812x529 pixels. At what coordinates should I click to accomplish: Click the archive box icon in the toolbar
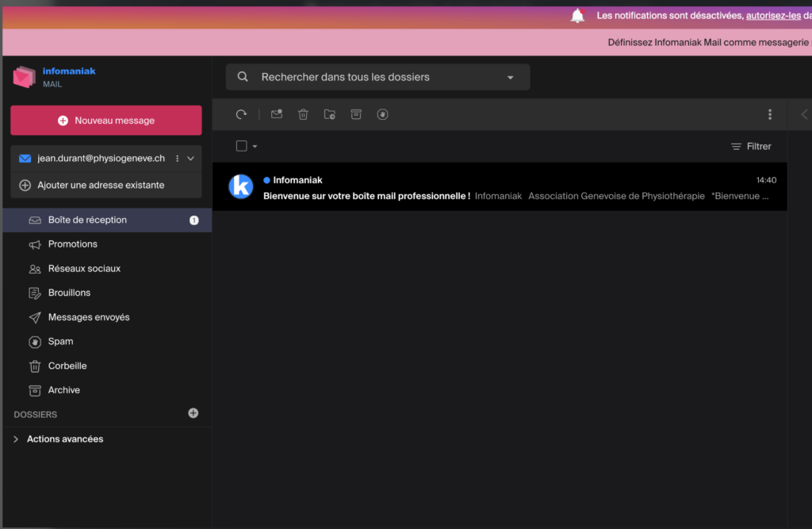[356, 114]
